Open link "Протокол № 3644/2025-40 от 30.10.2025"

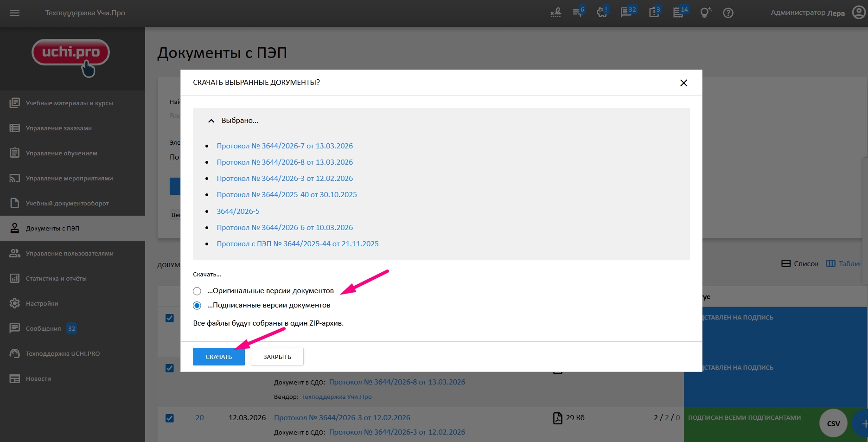pyautogui.click(x=287, y=195)
